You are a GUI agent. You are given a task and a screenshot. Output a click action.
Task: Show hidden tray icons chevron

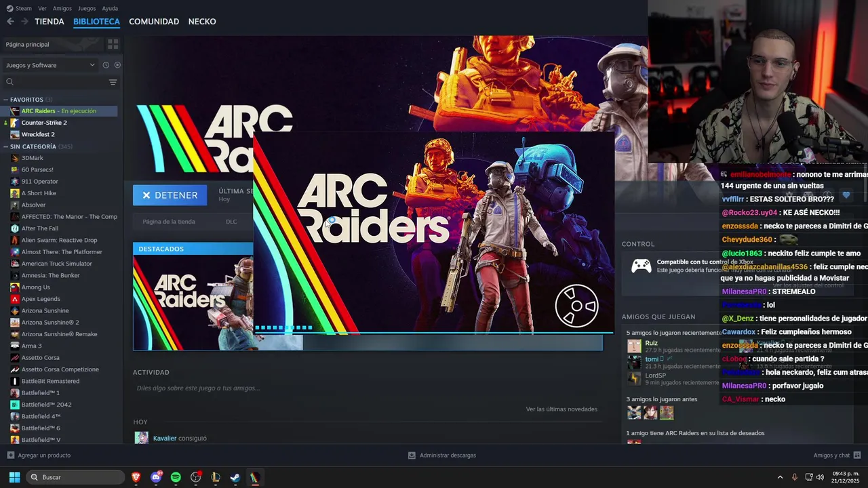tap(780, 477)
